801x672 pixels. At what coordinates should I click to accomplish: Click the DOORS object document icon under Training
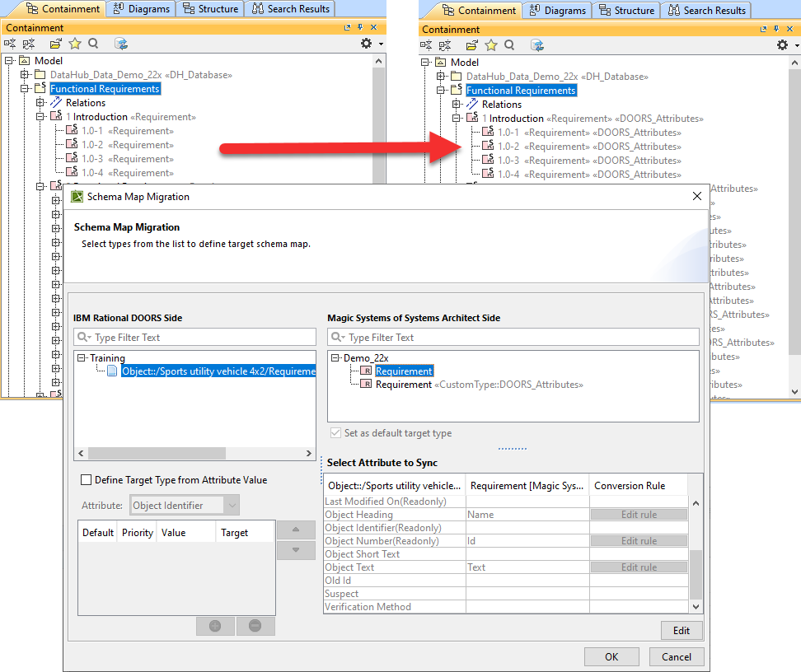(x=112, y=371)
